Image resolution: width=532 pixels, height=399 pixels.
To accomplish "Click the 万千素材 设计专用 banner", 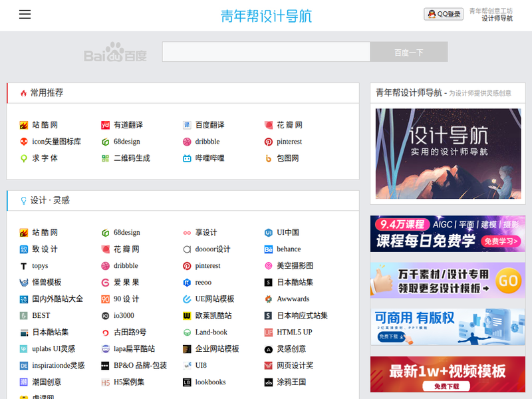I will click(448, 280).
